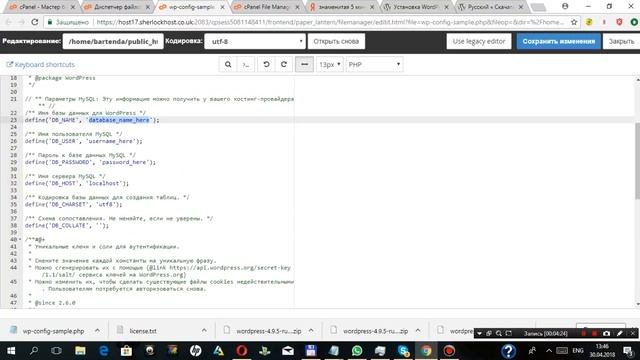This screenshot has width=640, height=360.
Task: Open Task View on taskbar
Action: pyautogui.click(x=57, y=351)
